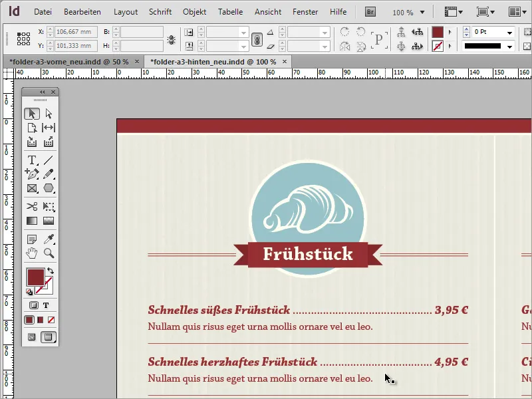
Task: Select the Page tool
Action: tap(32, 128)
